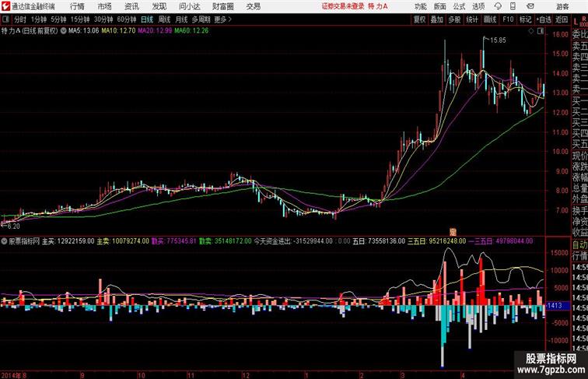588x379 pixels.
Task: Open the 功能 menu
Action: [x=421, y=6]
